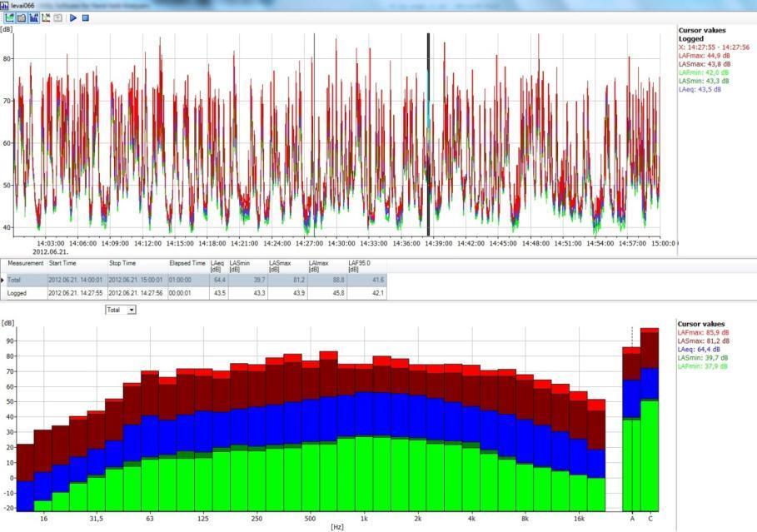Toggle the green profile graph view icon
757x532 pixels.
coord(9,17)
